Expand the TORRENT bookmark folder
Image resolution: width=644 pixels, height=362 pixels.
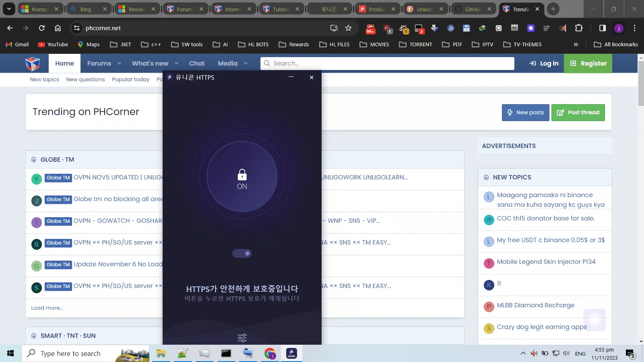(415, 44)
